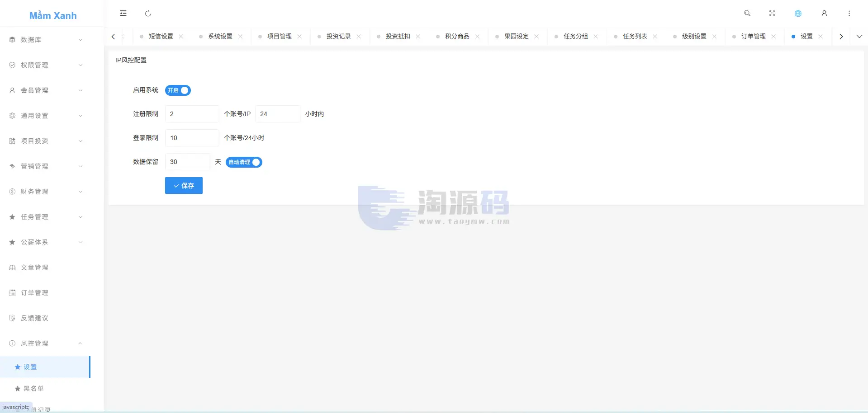This screenshot has width=868, height=413.
Task: Close the 果园设定 tab
Action: (536, 37)
